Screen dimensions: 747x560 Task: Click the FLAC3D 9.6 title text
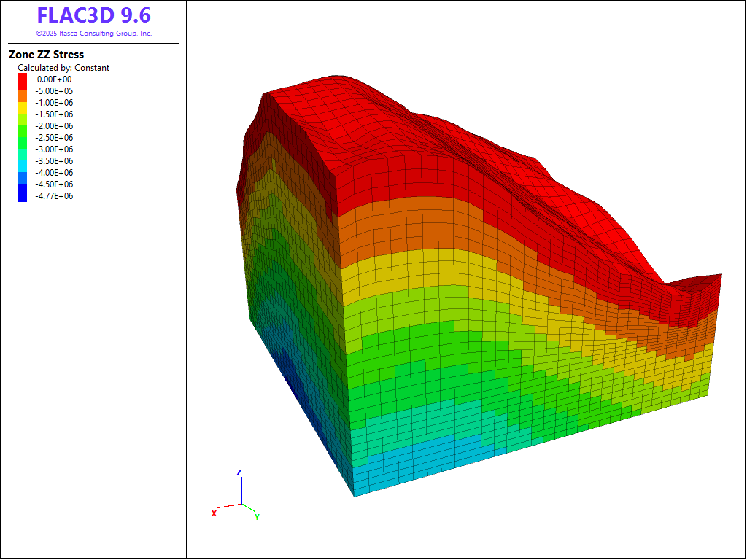pos(93,16)
